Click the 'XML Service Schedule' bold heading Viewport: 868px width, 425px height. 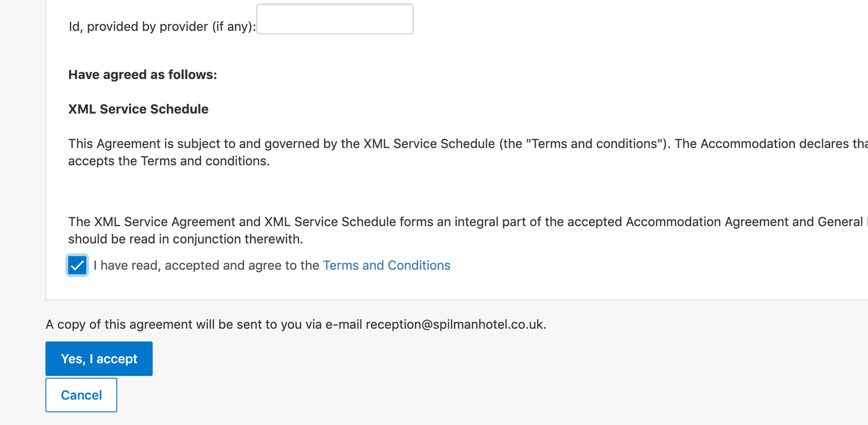pos(138,109)
